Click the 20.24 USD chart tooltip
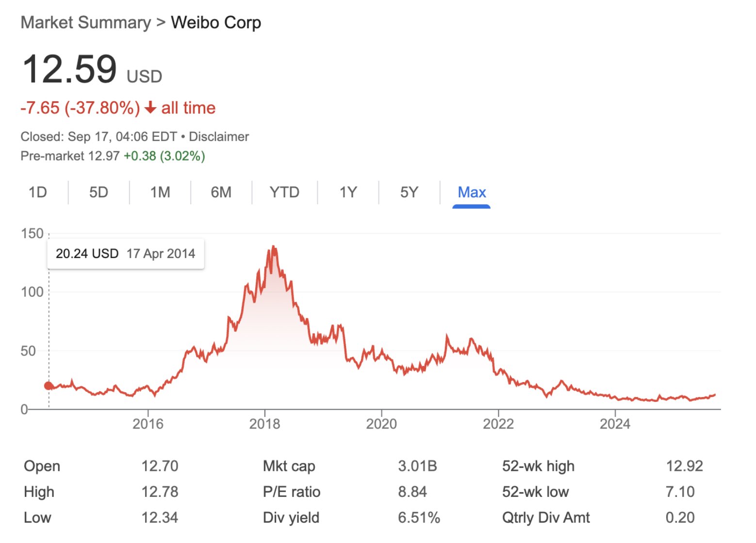This screenshot has width=756, height=543. pos(125,254)
